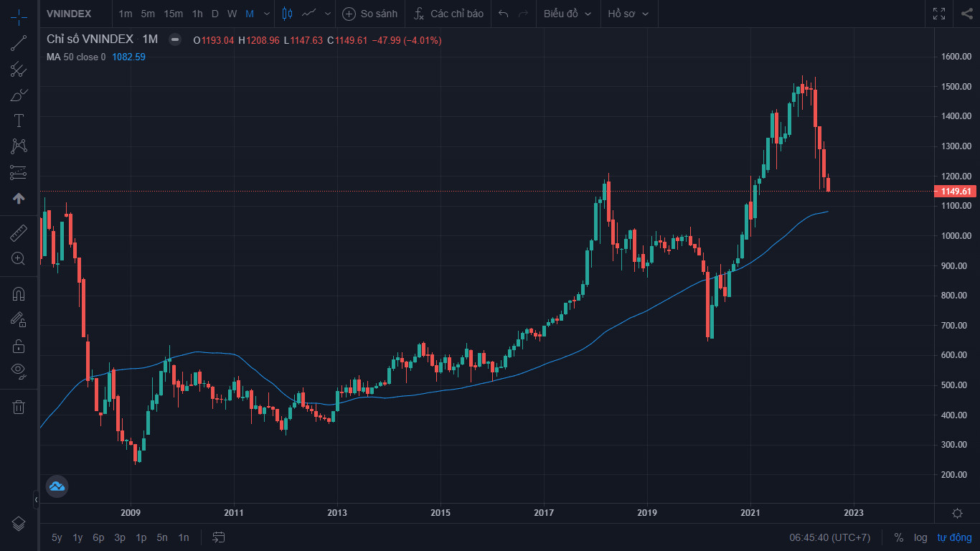Open the object tree layers icon
Viewport: 980px width, 551px height.
coord(19,523)
